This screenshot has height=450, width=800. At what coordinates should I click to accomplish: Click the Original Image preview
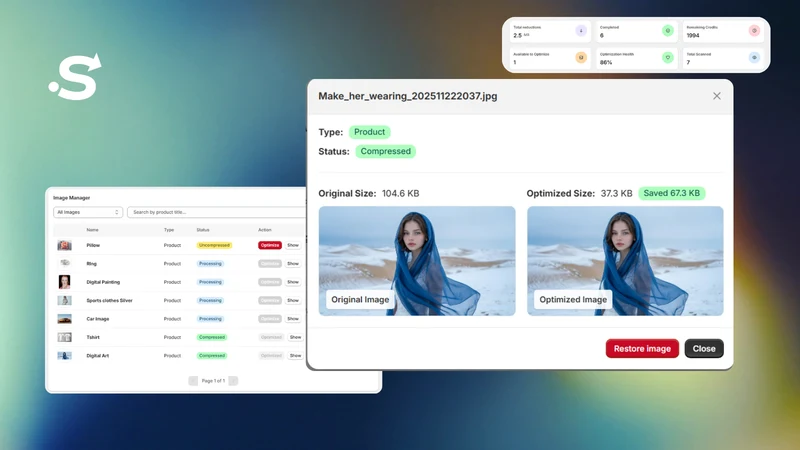pos(417,261)
